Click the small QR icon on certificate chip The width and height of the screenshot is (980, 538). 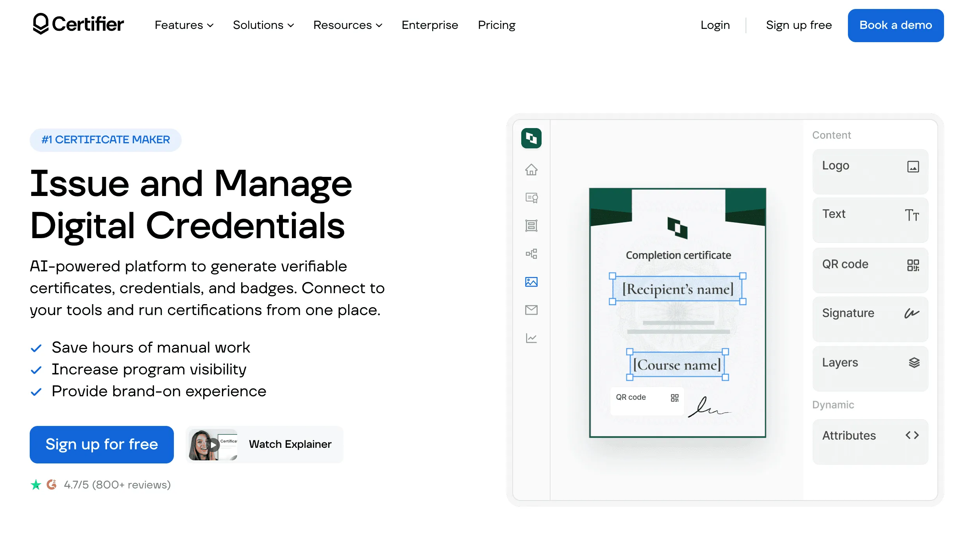tap(674, 398)
